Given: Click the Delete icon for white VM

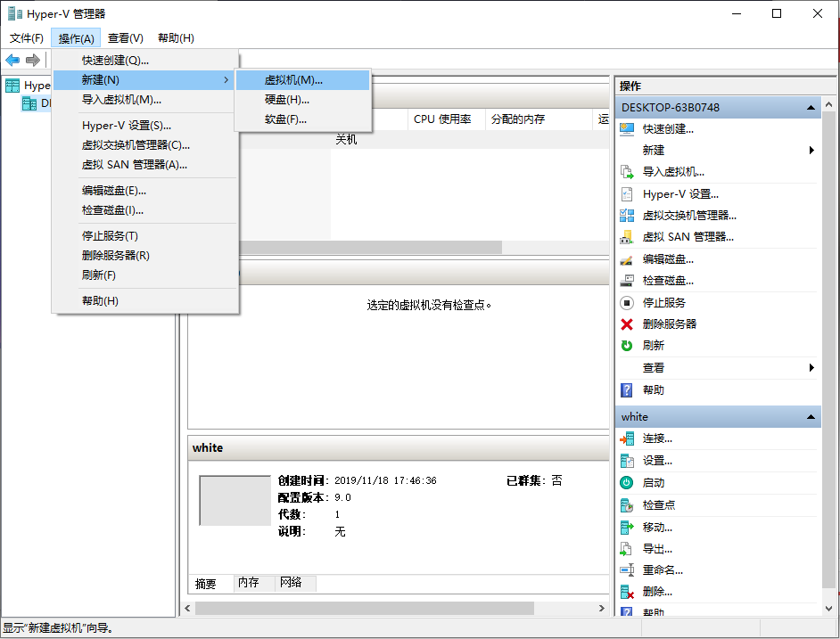Looking at the screenshot, I should pyautogui.click(x=627, y=592).
